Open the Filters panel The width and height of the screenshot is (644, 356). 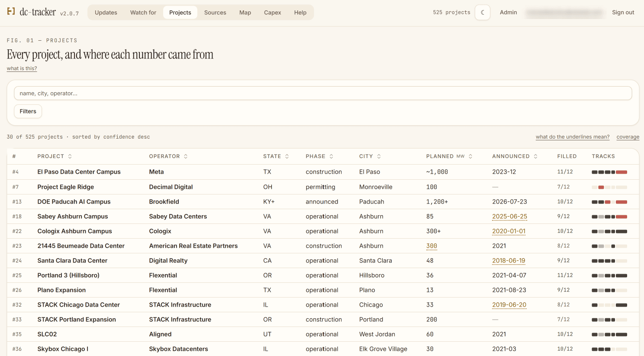tap(28, 111)
